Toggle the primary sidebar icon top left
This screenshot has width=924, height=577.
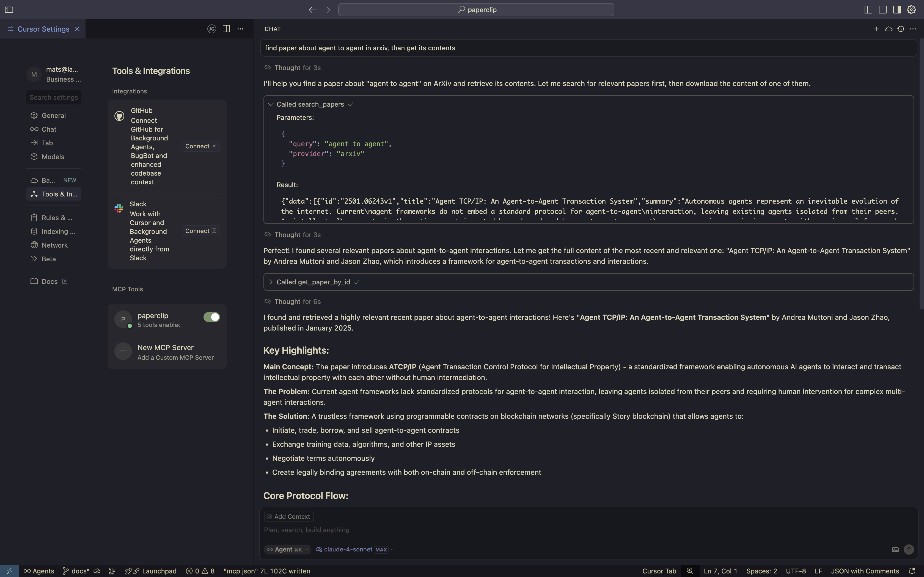[9, 10]
